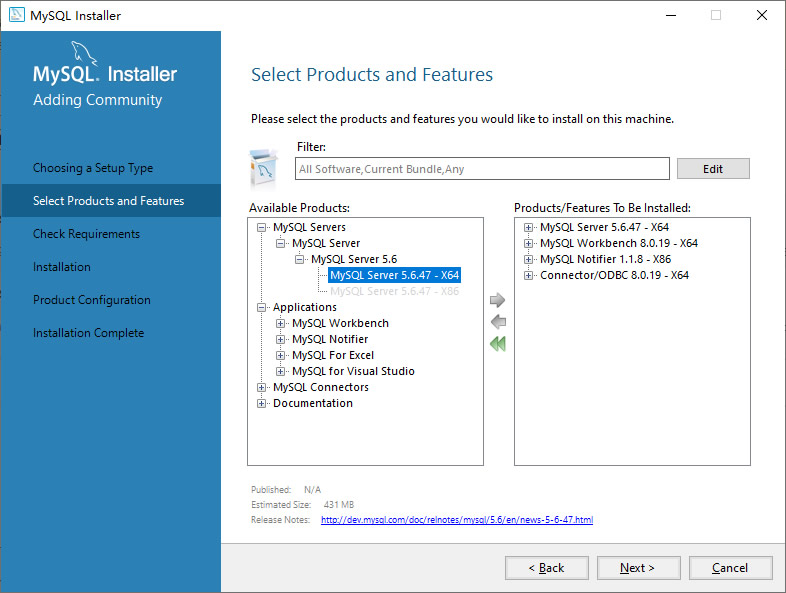
Task: Select MySQL Notifier 1.1.8 - X86 to be installed
Action: pyautogui.click(x=605, y=259)
